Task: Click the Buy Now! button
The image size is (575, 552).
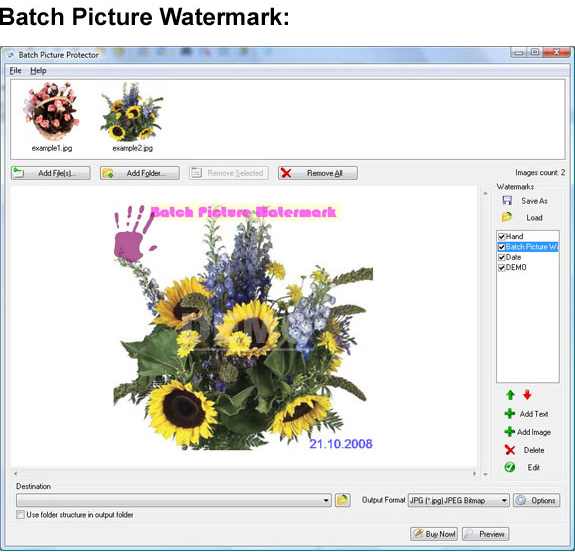Action: click(x=434, y=534)
